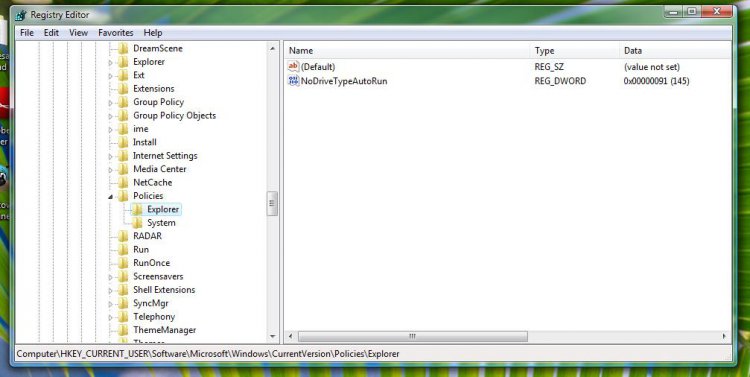Click the REG_DWORD type cell
750x377 pixels.
pyautogui.click(x=560, y=81)
